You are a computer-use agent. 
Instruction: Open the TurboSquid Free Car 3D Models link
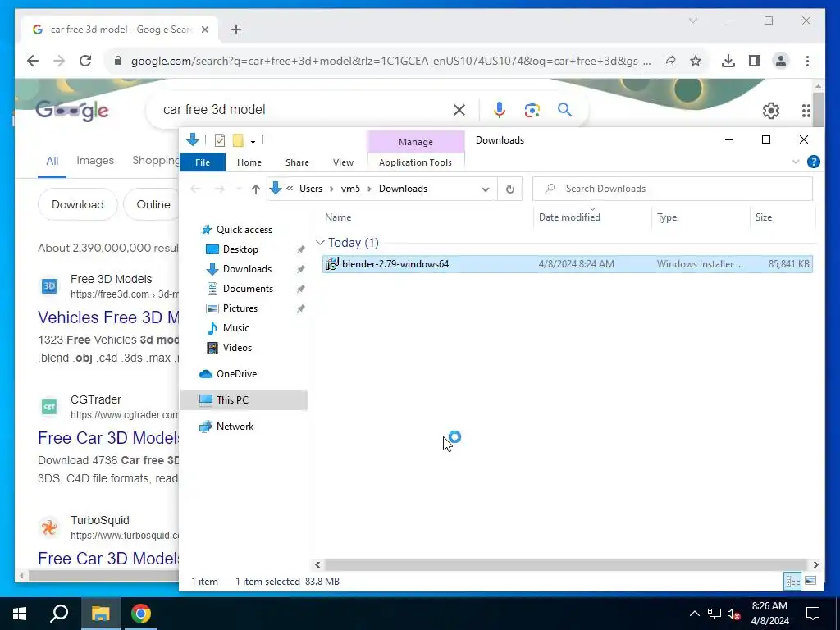click(108, 559)
